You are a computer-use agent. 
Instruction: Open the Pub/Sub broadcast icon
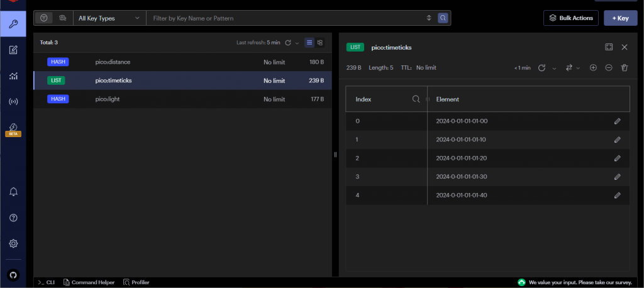tap(13, 101)
